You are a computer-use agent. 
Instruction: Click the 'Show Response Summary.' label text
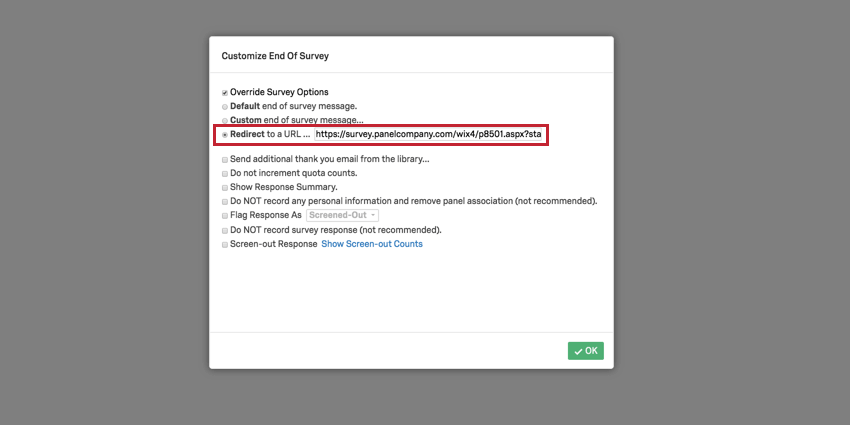(x=284, y=187)
